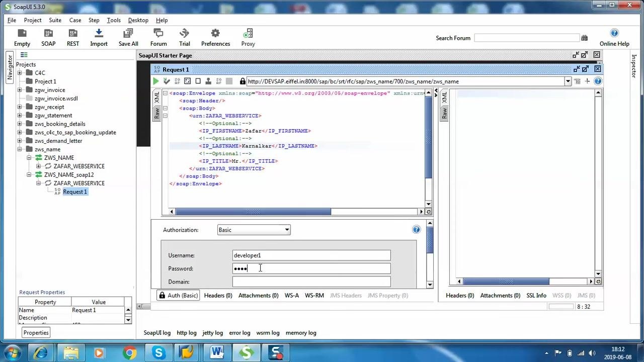Open the Forum toolbar icon

158,38
